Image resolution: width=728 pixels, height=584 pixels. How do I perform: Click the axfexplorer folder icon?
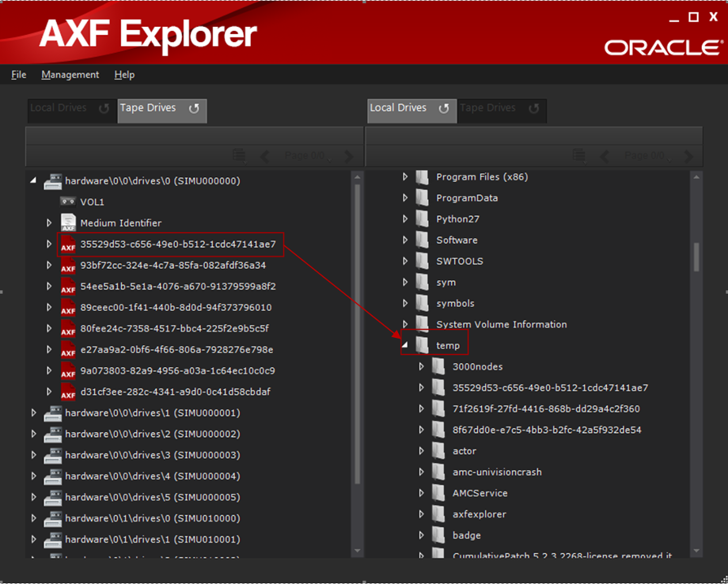[438, 514]
